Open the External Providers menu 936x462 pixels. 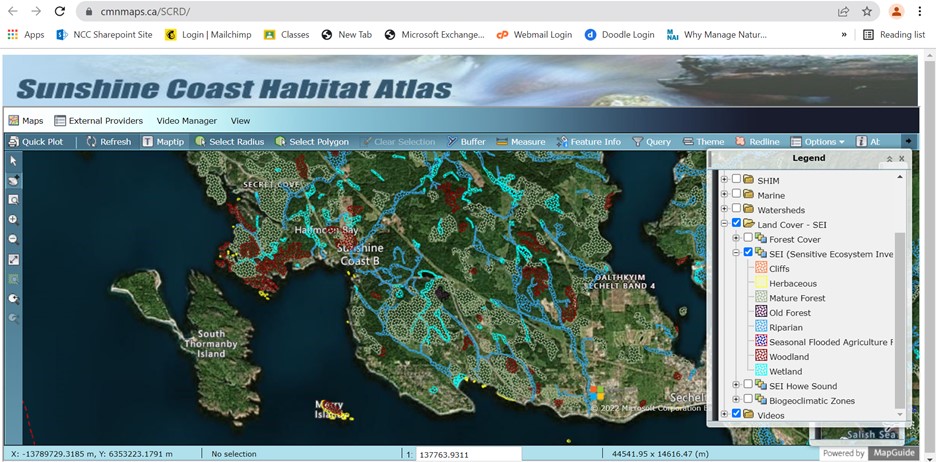98,121
